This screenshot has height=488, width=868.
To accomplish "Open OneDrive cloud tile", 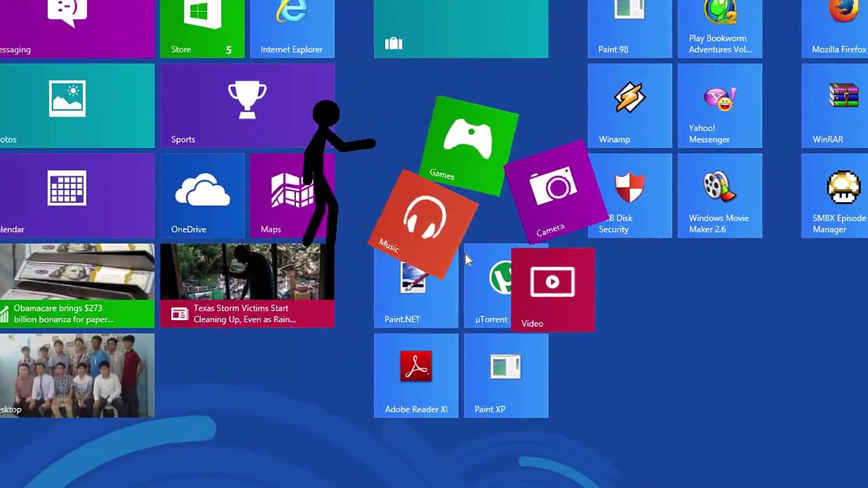I will pyautogui.click(x=202, y=196).
